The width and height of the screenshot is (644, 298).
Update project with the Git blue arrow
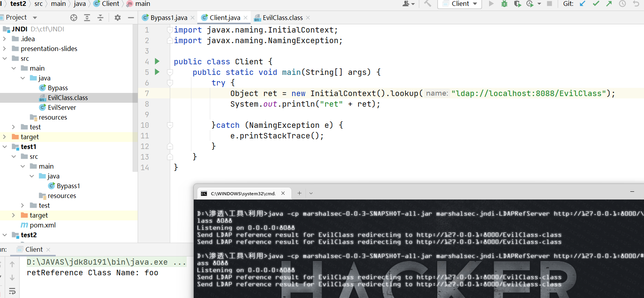click(582, 4)
